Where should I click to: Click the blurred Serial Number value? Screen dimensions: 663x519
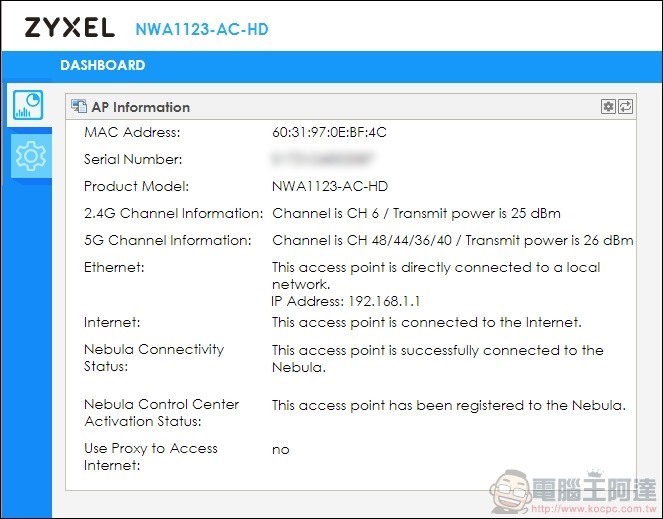[322, 159]
